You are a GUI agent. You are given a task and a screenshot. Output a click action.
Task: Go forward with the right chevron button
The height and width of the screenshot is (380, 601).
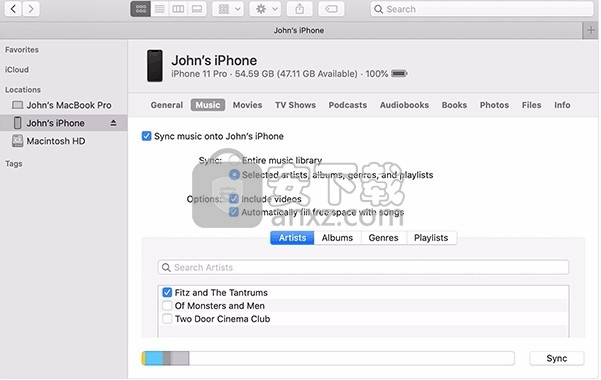31,9
